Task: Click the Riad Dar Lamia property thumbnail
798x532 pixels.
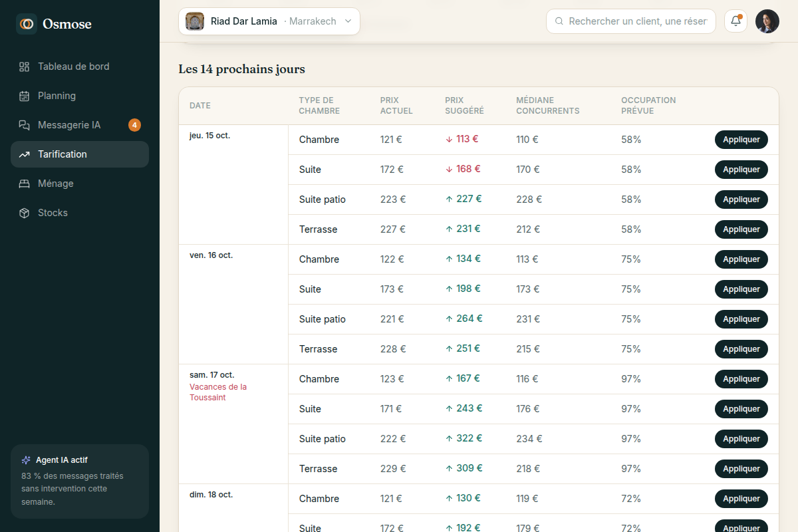Action: pos(195,21)
